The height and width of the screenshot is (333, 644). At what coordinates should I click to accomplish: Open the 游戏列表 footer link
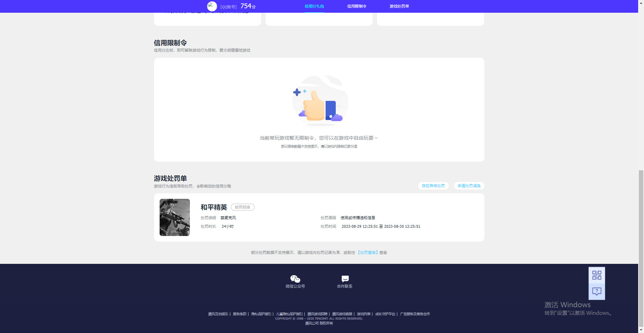pos(364,314)
